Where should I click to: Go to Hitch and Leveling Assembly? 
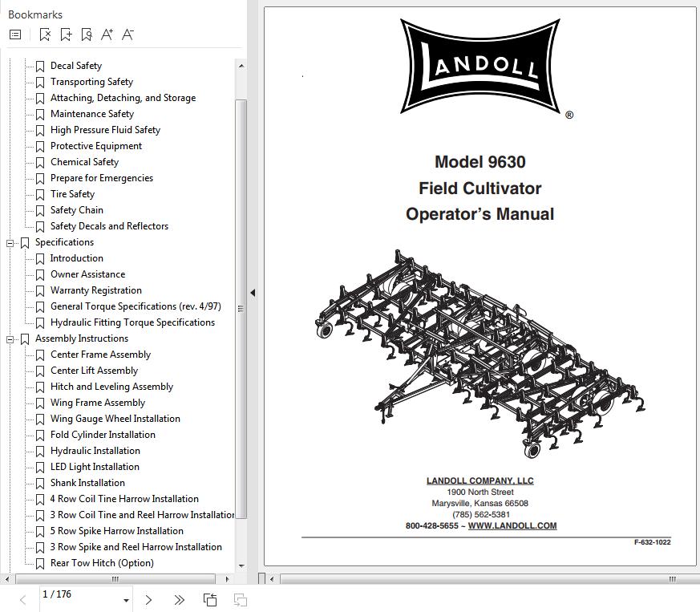111,387
